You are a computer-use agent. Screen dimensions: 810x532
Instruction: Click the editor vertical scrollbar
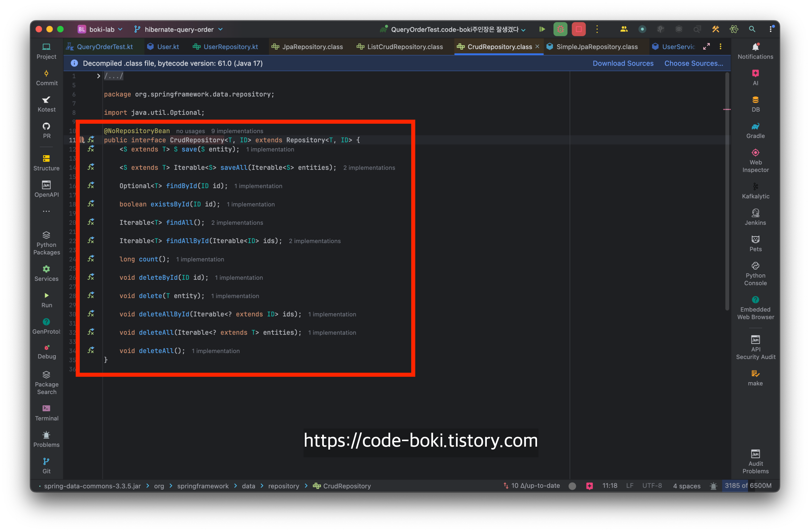(727, 191)
